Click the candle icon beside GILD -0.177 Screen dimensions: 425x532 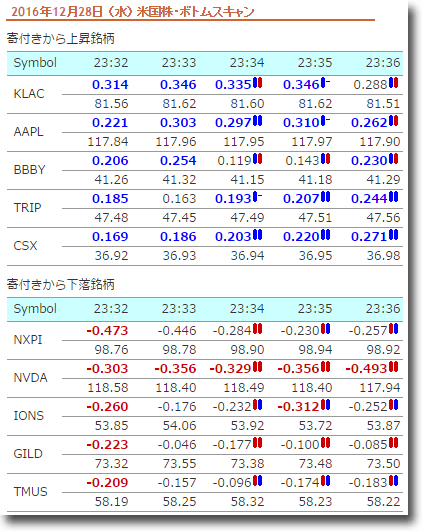pos(258,442)
